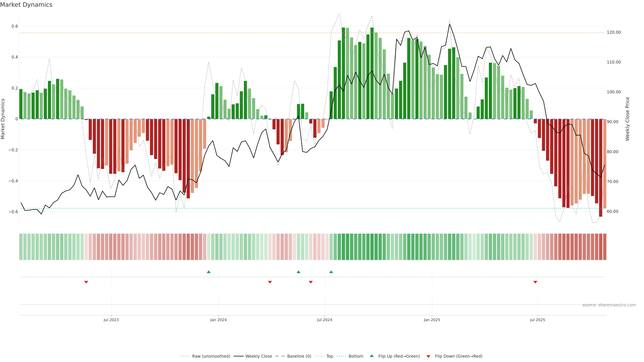Click the Jul 2023 x-axis label
Viewport: 644px width, 362px height.
pyautogui.click(x=111, y=320)
